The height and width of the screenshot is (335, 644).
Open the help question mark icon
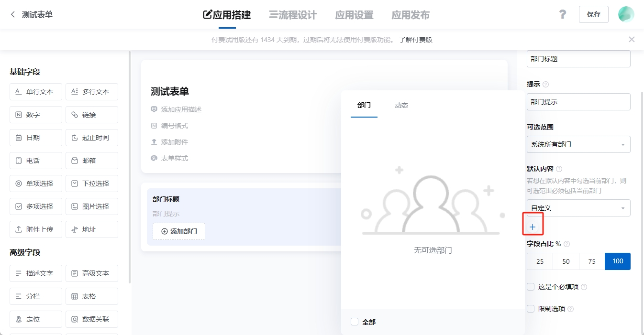pyautogui.click(x=562, y=14)
